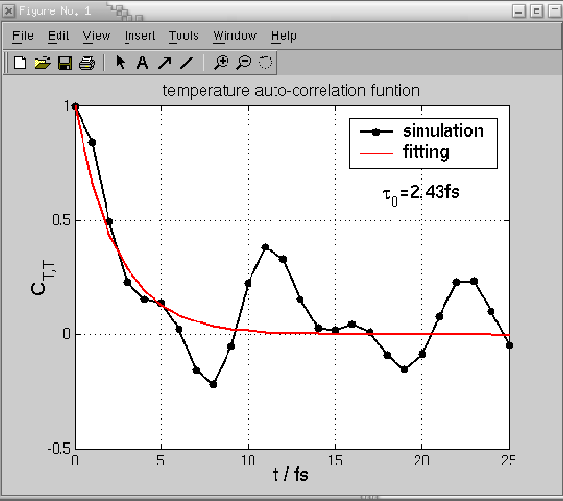Open the View menu

click(96, 36)
